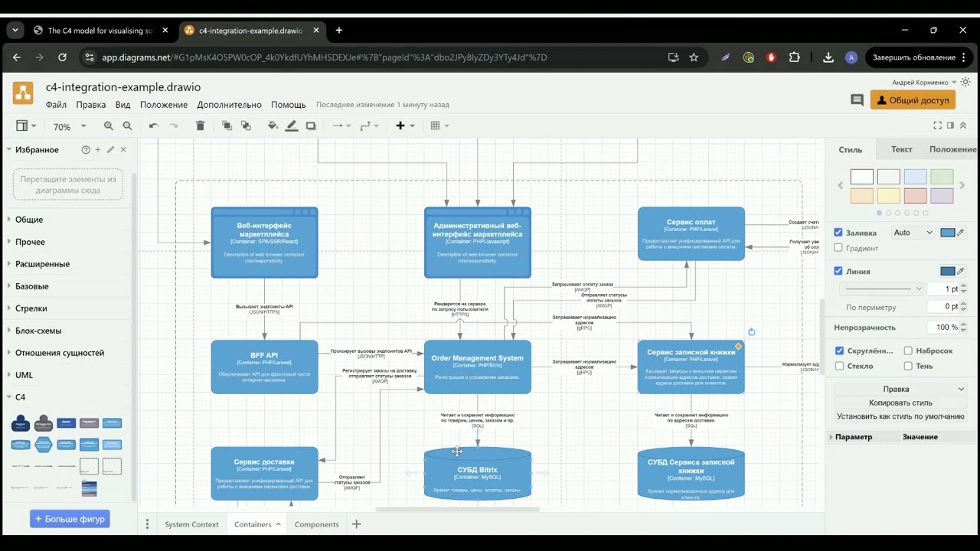Open the line style pattern dropdown
The image size is (980, 551).
pos(882,289)
